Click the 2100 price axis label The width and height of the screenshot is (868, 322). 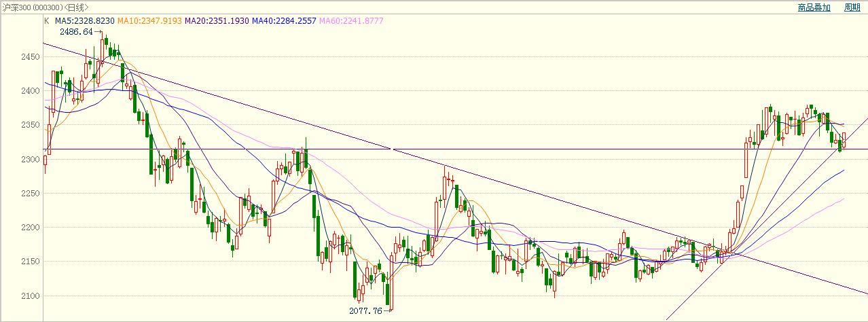tap(30, 296)
